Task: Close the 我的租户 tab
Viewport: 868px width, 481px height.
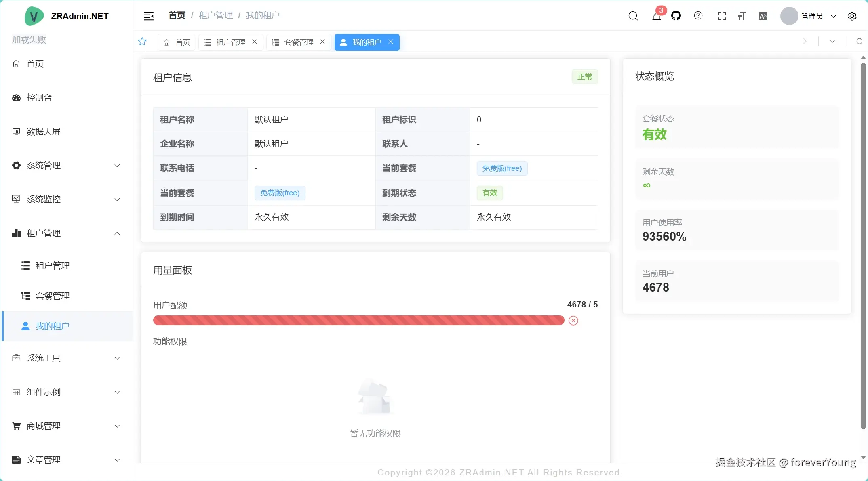Action: (x=391, y=42)
